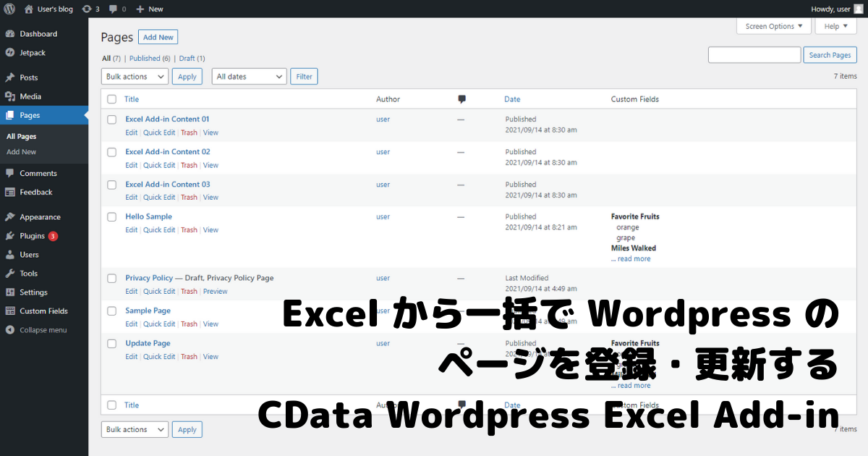This screenshot has width=868, height=456.
Task: Click the New plus icon in admin bar
Action: tap(140, 9)
